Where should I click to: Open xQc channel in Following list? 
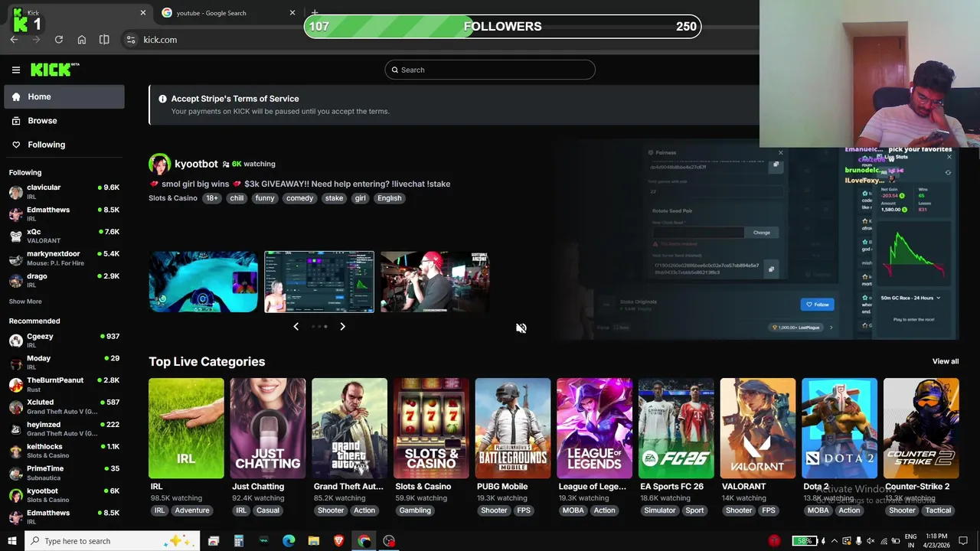click(x=64, y=236)
